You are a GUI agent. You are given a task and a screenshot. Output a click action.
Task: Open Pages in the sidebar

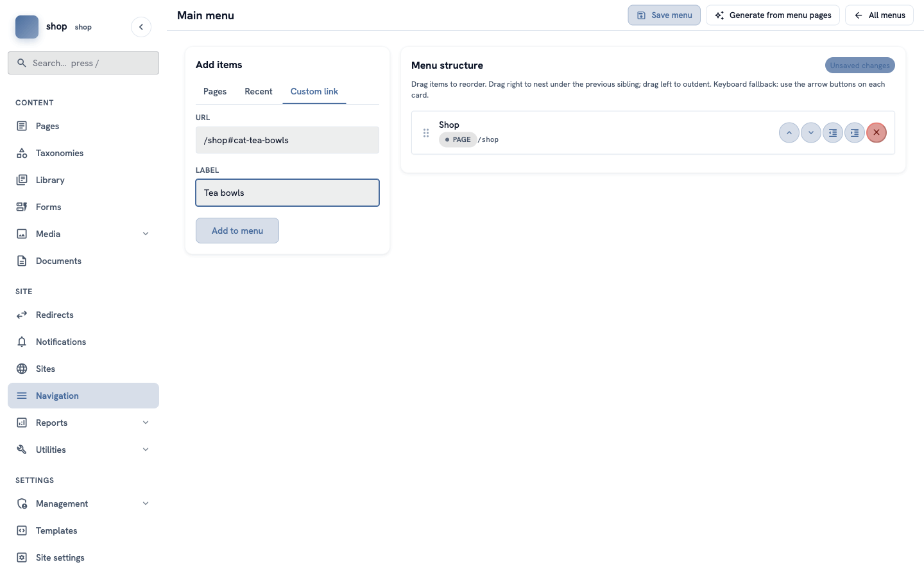83,126
